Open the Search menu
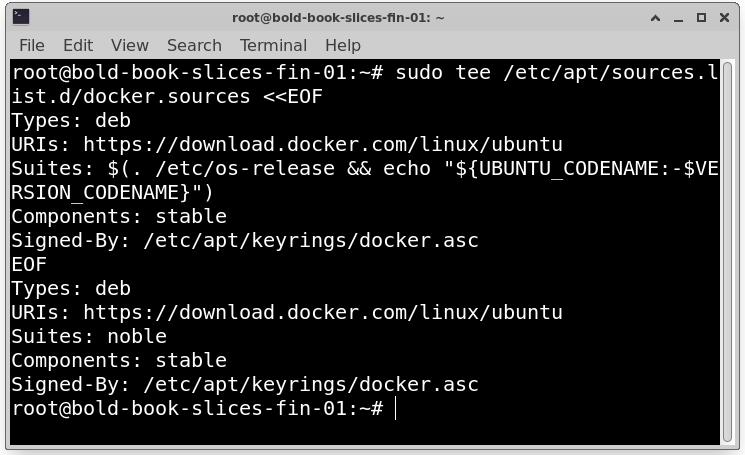Screen dimensions: 745x455 [x=194, y=45]
